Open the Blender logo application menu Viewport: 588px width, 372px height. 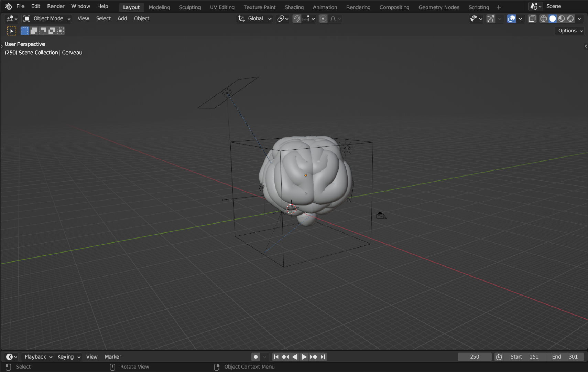click(x=9, y=6)
